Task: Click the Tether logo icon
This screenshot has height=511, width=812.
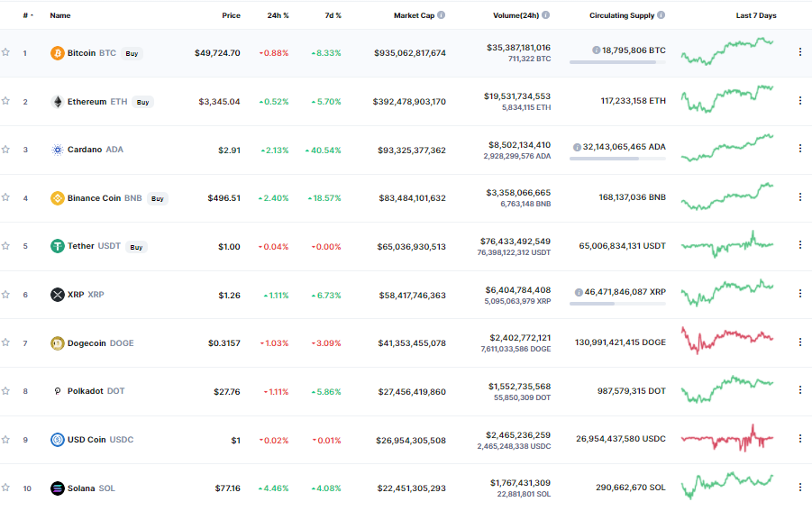Action: pyautogui.click(x=58, y=246)
